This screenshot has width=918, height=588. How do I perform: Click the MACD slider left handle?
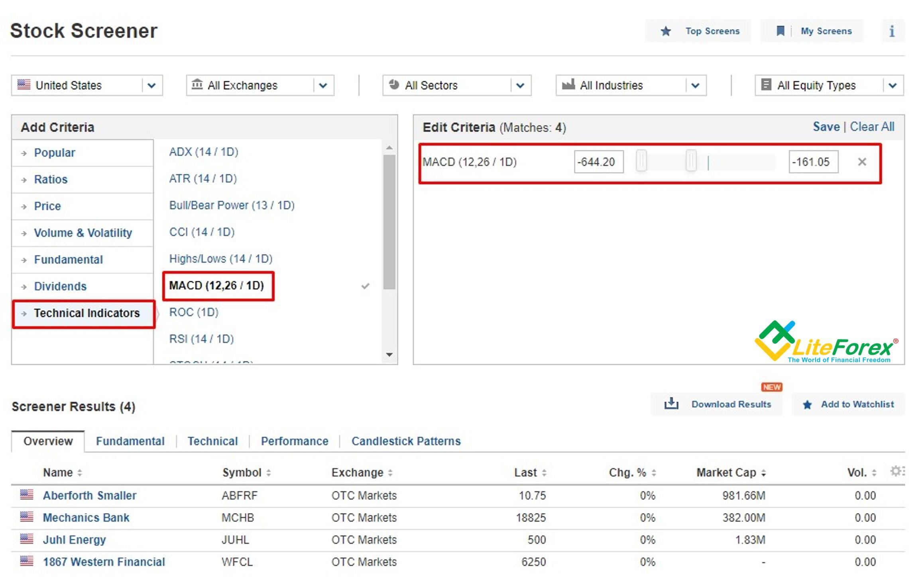coord(641,161)
